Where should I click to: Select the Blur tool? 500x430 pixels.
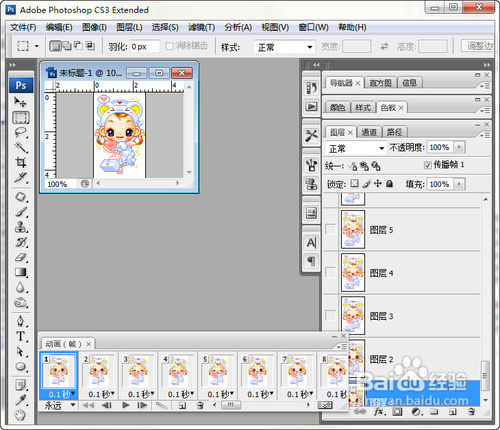pos(21,287)
